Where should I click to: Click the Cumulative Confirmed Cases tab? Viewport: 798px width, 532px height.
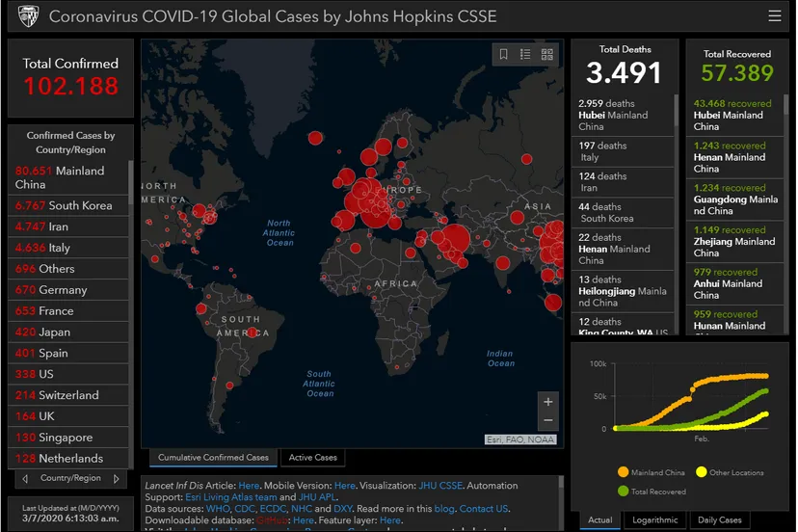[213, 458]
